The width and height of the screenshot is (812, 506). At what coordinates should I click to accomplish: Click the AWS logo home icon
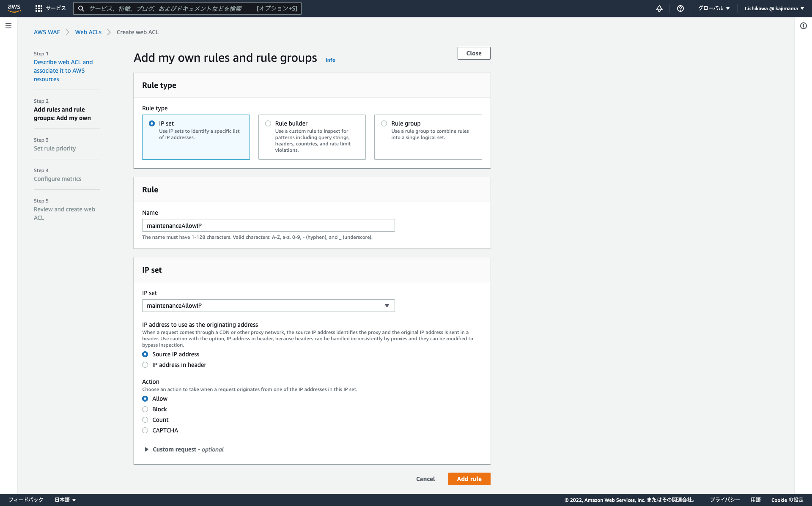[x=14, y=8]
